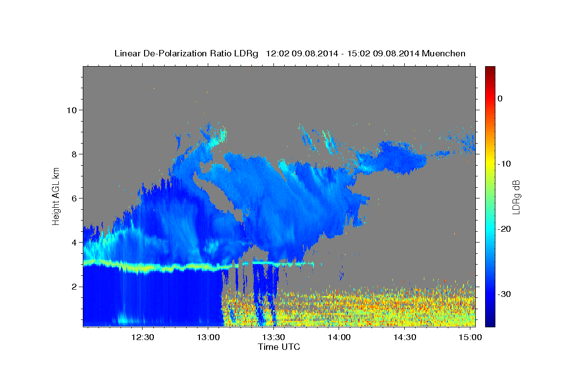Screen dimensions: 588x392
Task: Select the height axis label '8'
Action: click(74, 154)
